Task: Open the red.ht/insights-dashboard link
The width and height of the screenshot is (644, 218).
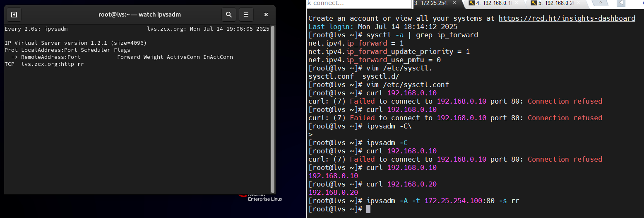Action: click(567, 18)
